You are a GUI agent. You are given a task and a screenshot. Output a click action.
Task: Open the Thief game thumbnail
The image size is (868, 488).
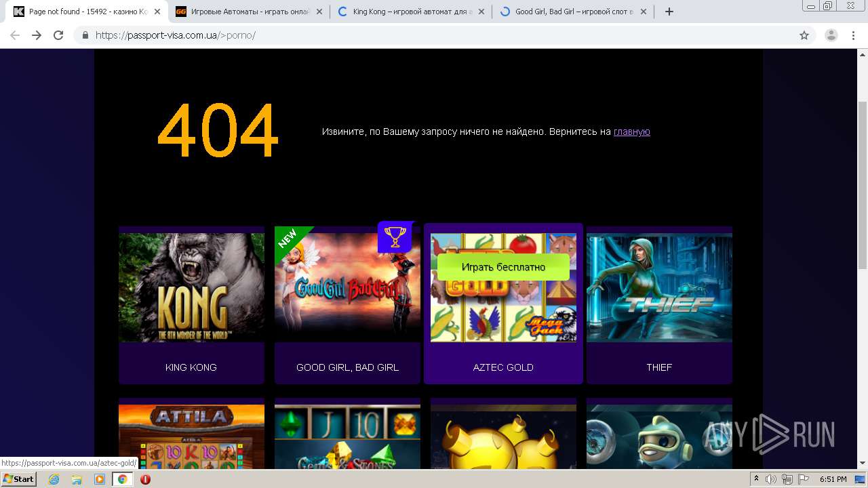[x=659, y=287]
